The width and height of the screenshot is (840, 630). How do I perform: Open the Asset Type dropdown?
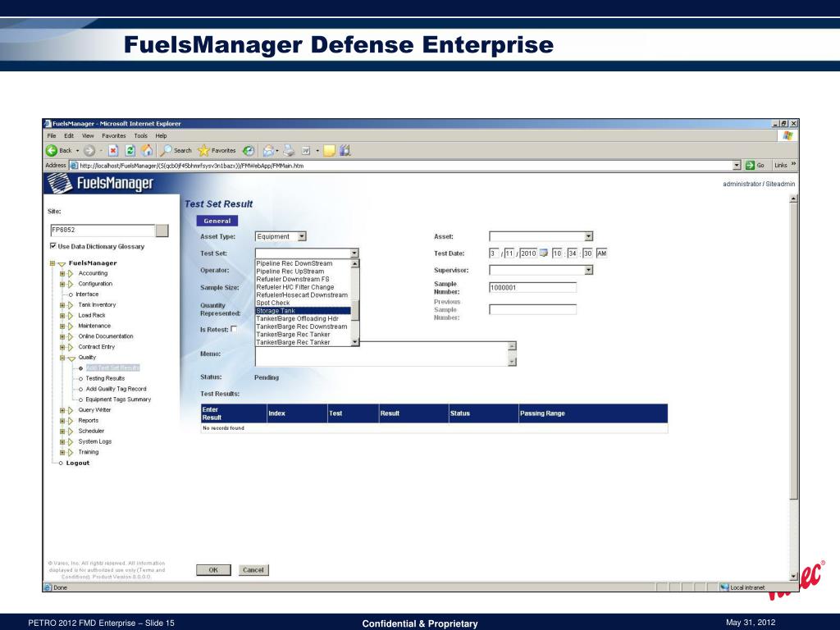point(302,236)
